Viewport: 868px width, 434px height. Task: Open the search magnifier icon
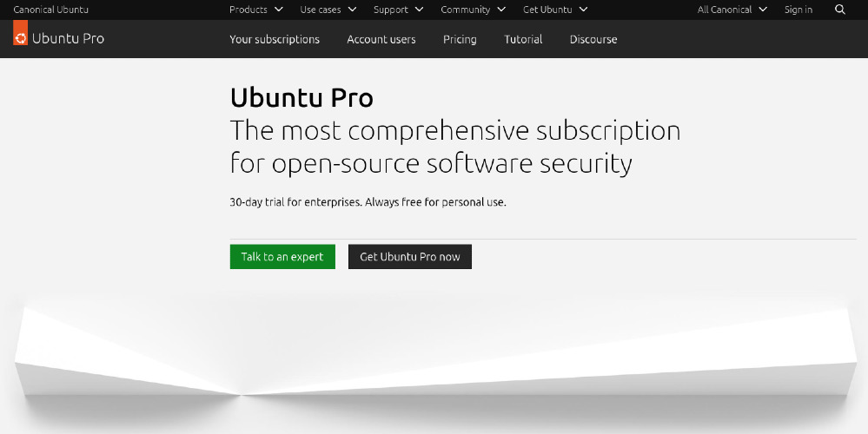839,10
